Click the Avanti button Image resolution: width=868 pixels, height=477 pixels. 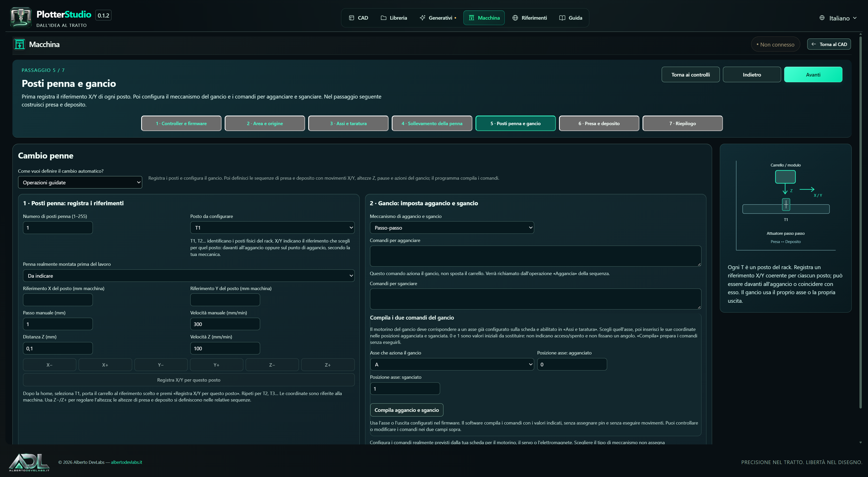click(813, 74)
